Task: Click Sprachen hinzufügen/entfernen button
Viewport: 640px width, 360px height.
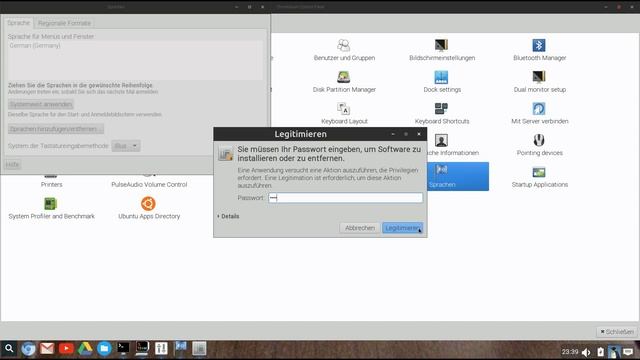Action: pyautogui.click(x=56, y=129)
